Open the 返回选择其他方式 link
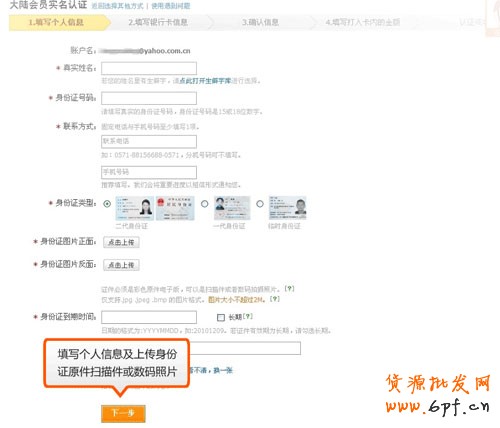500x428 pixels. pyautogui.click(x=117, y=6)
